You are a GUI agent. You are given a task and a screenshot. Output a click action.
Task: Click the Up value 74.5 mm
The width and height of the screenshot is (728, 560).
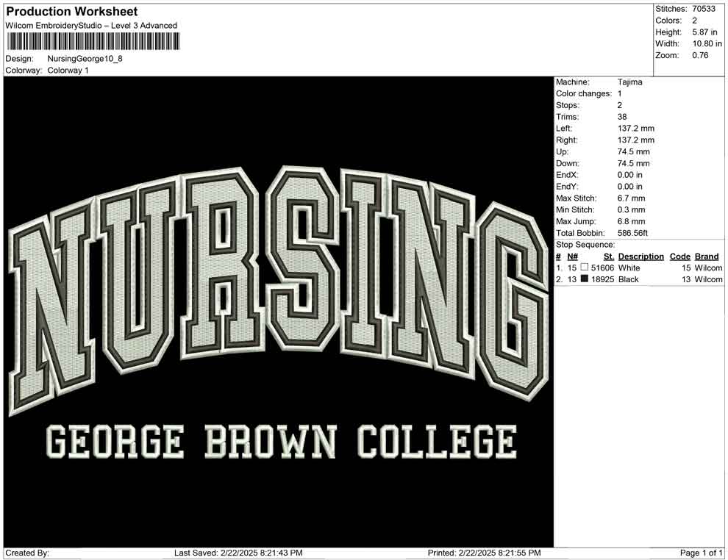634,151
